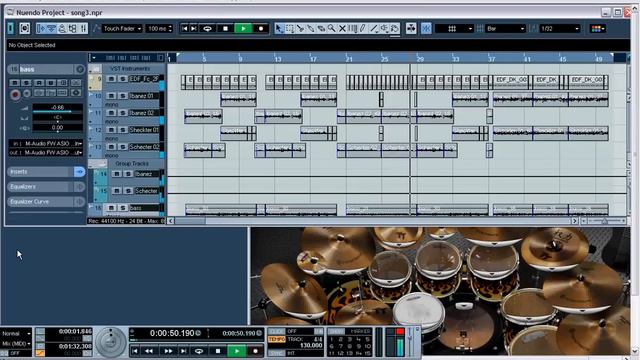Screen dimensions: 640x360
Task: Click Rewind in bottom transport panel
Action: 149,351
